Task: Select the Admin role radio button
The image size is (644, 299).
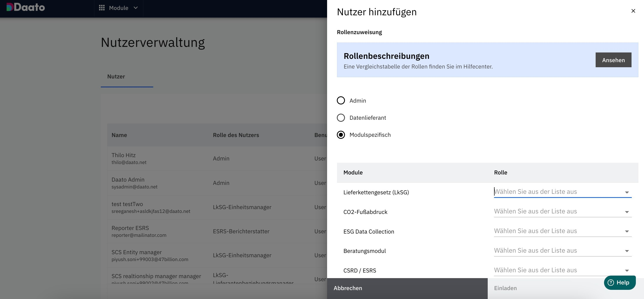Action: point(341,101)
